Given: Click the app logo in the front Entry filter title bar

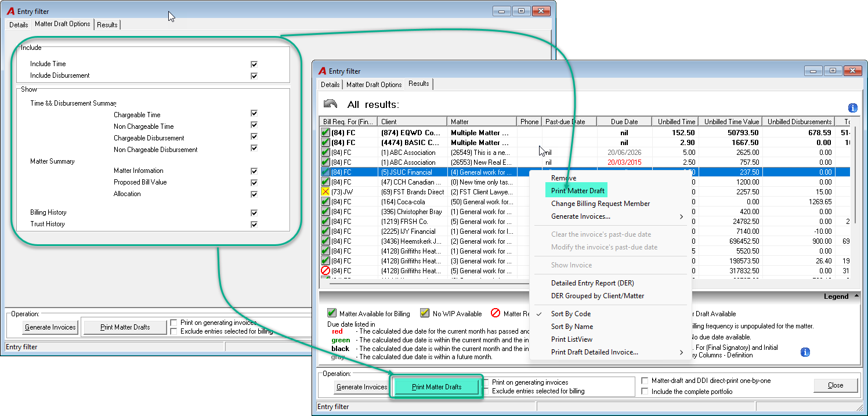Looking at the screenshot, I should click(x=322, y=71).
